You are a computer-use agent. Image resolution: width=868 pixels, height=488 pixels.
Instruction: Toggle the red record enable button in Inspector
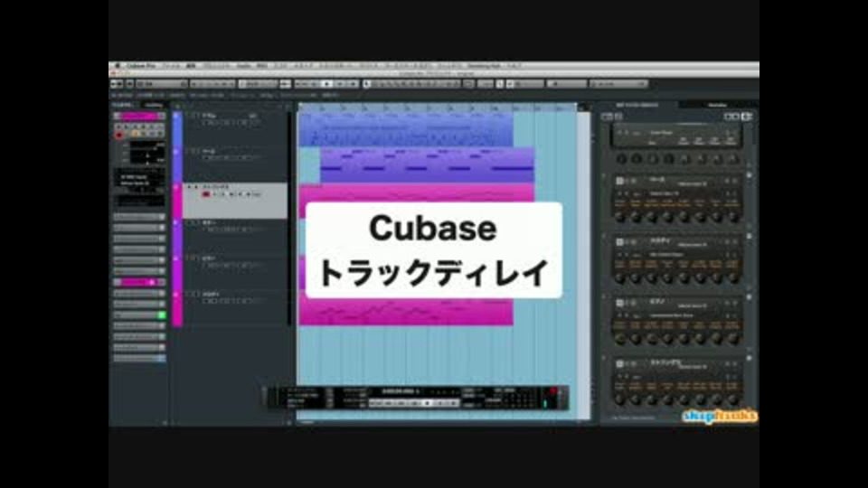pyautogui.click(x=118, y=135)
